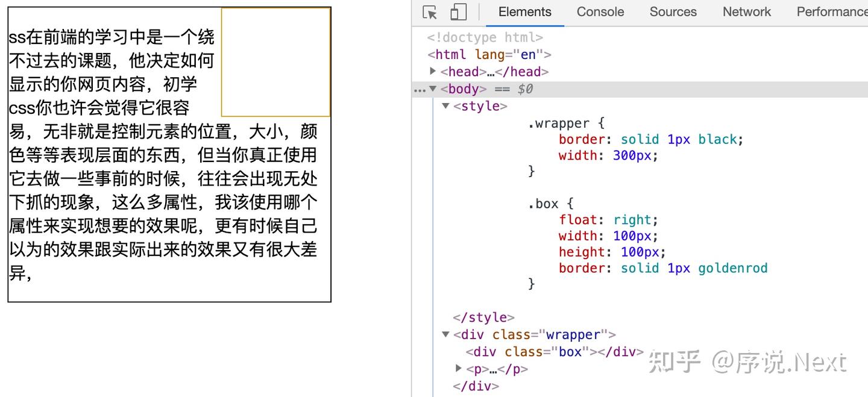This screenshot has height=397, width=868.
Task: Click the float: right value in .box rule
Action: coord(632,219)
